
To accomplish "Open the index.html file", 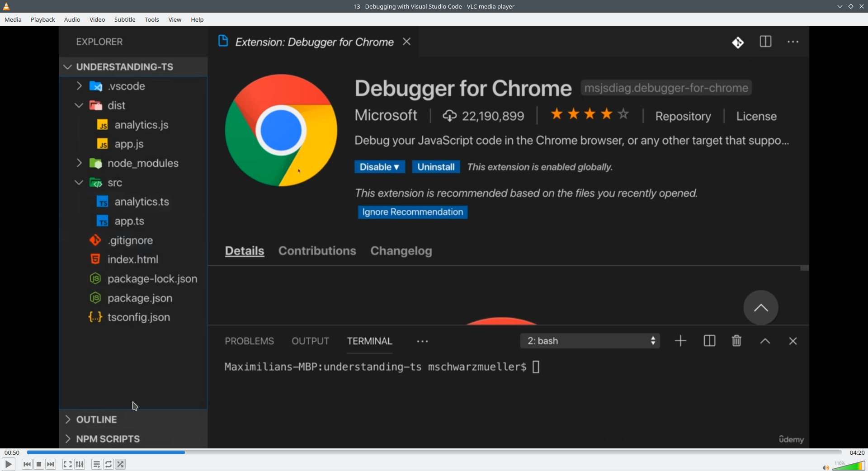I will pyautogui.click(x=133, y=259).
